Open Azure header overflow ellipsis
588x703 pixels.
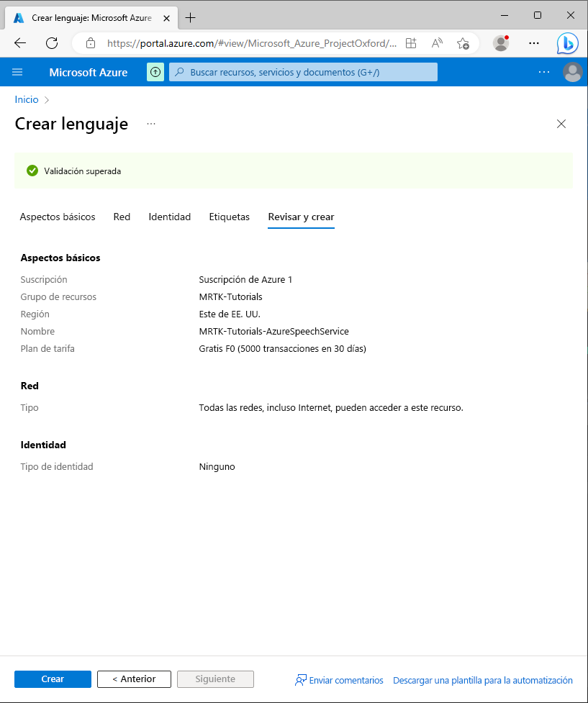544,72
